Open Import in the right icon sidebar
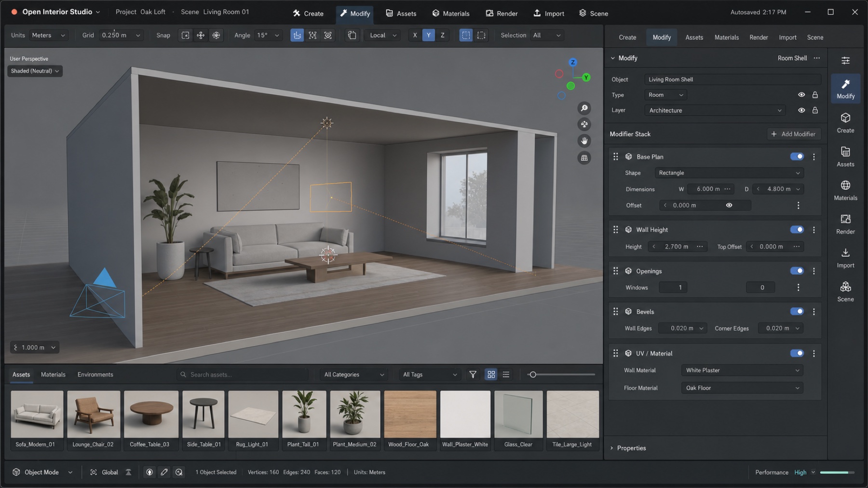Screen dimensions: 868x488 [845, 258]
